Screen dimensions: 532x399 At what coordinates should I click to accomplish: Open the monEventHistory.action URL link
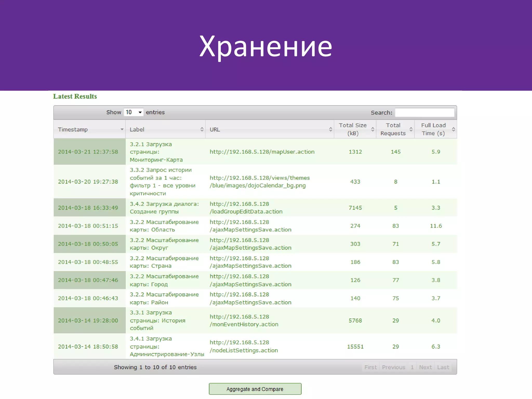244,320
